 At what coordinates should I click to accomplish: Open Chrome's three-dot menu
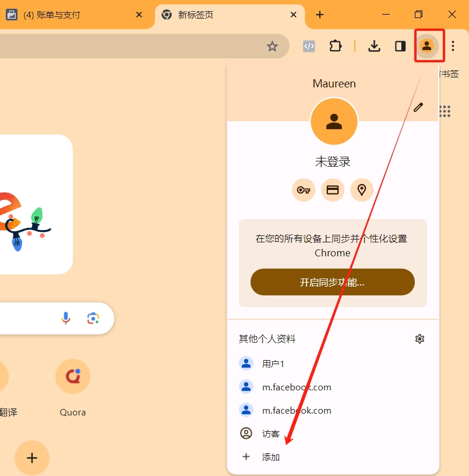453,46
